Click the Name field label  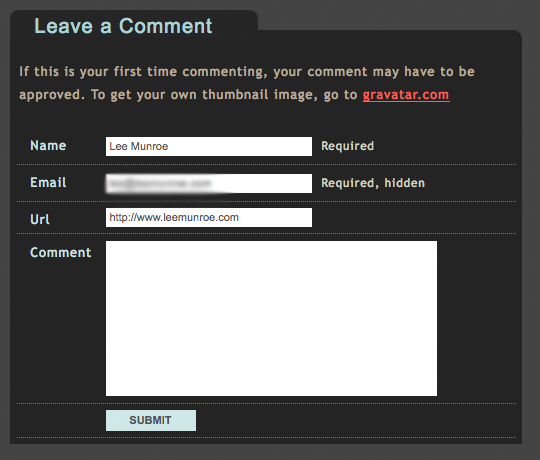(x=48, y=146)
